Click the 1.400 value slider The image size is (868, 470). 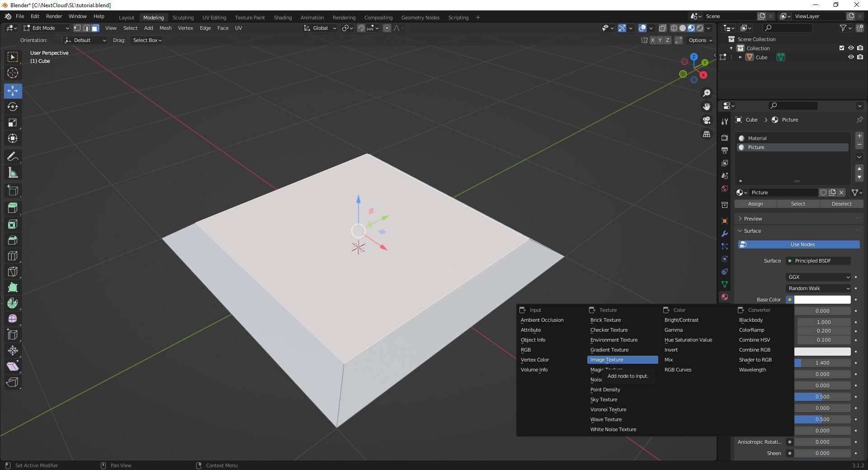coord(822,363)
